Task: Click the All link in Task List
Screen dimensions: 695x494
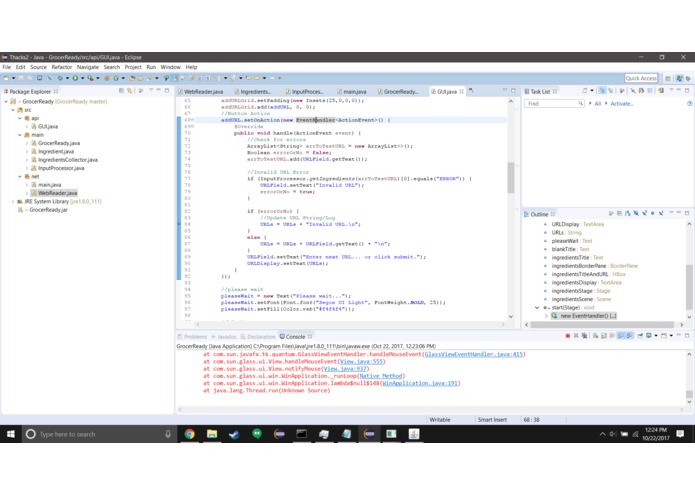Action: click(597, 104)
